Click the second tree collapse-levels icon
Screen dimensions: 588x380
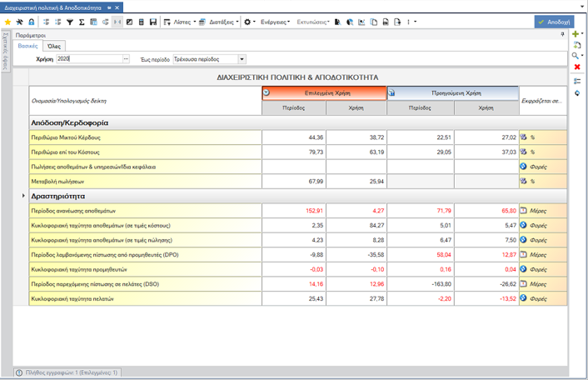tap(58, 22)
